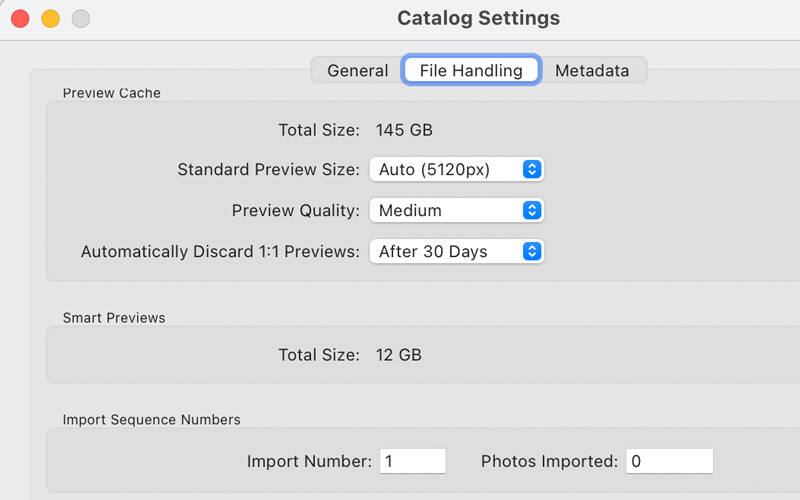This screenshot has width=800, height=500.
Task: Click the Preview Cache 145 GB value
Action: (x=404, y=129)
